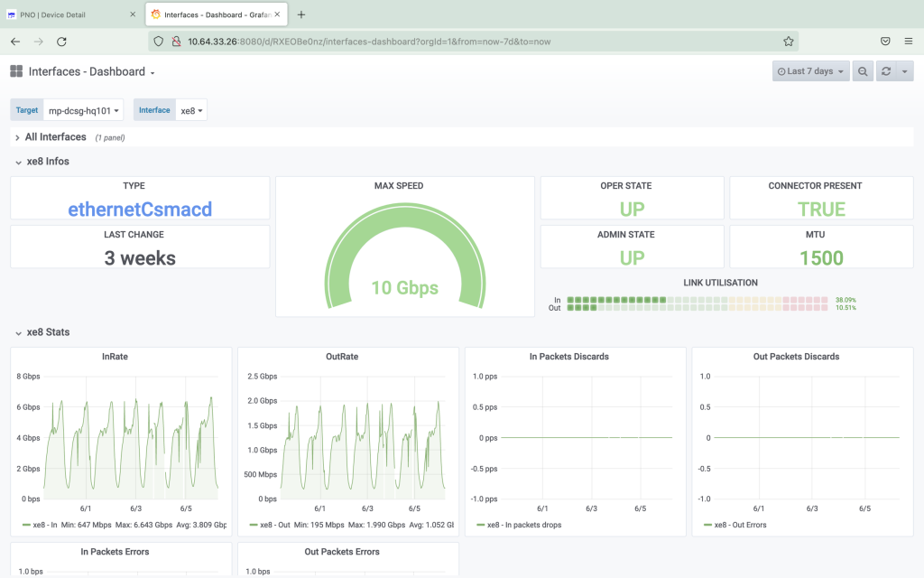This screenshot has width=924, height=578.
Task: Click the ADMIN STATE panel title
Action: [626, 235]
